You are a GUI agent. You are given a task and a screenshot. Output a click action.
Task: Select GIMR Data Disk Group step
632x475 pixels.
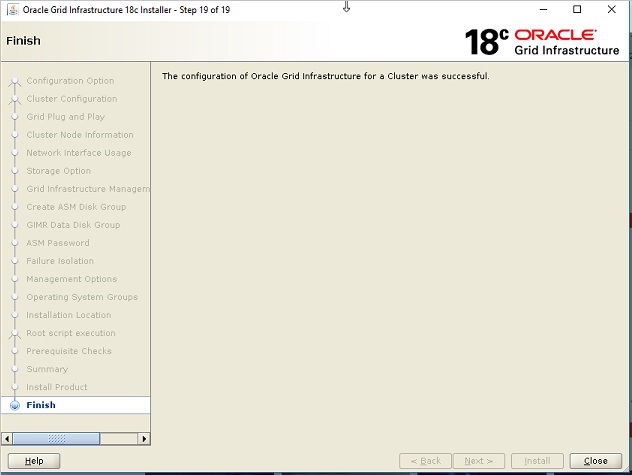pyautogui.click(x=73, y=225)
